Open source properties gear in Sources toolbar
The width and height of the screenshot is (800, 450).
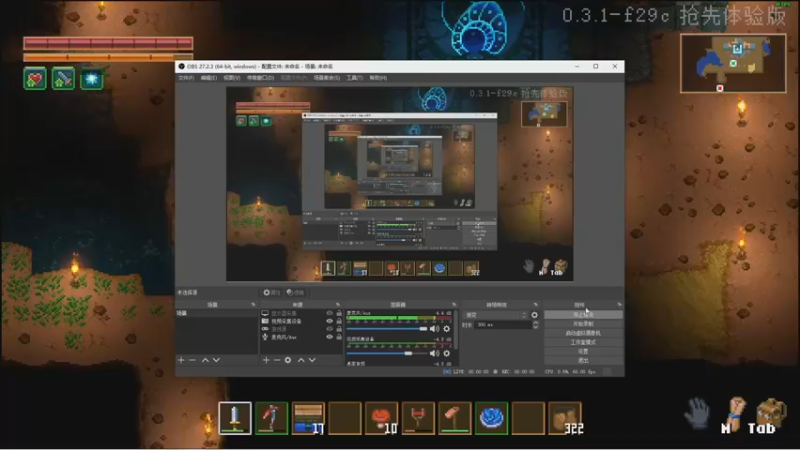pyautogui.click(x=288, y=360)
